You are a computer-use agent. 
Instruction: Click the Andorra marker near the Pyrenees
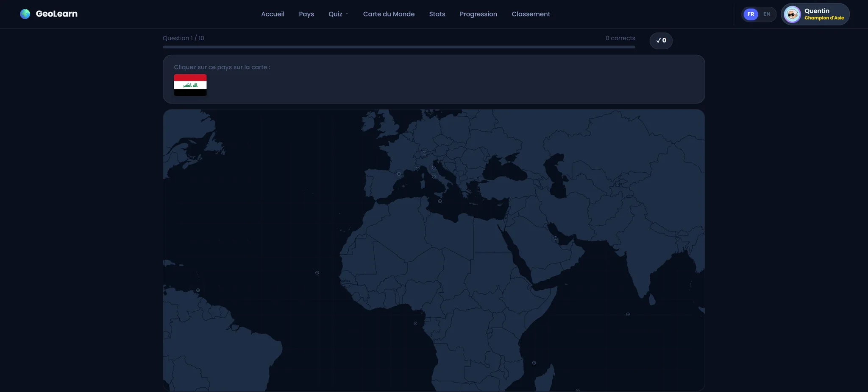click(399, 174)
